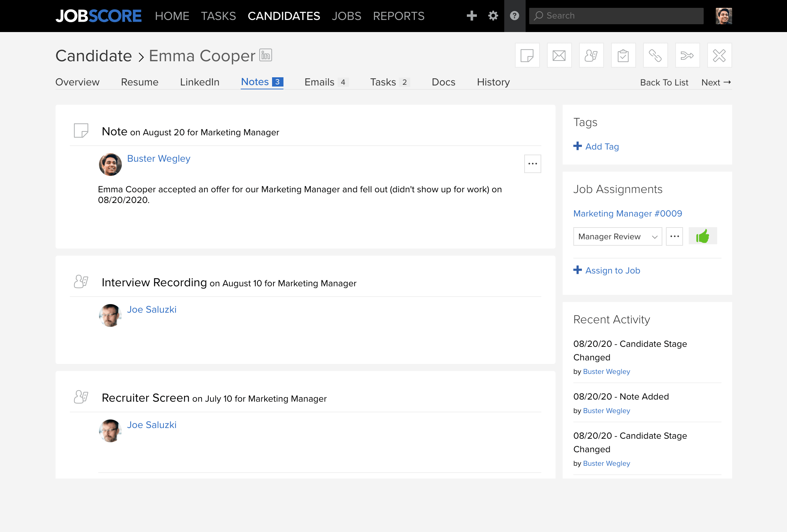Click the email envelope icon for candidate
Screen dimensions: 787x532
tap(559, 56)
